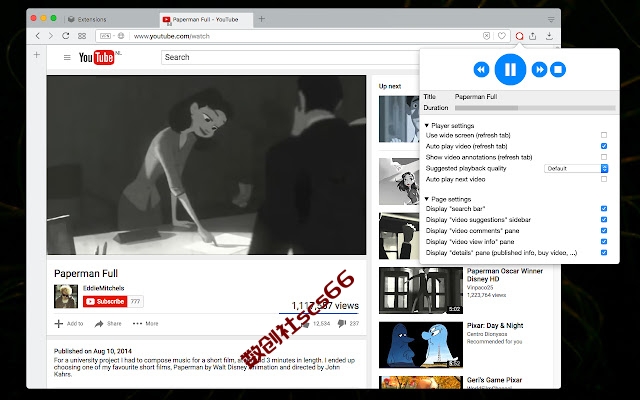This screenshot has width=640, height=400.
Task: Open the downloads icon in browser toolbar
Action: pos(549,36)
